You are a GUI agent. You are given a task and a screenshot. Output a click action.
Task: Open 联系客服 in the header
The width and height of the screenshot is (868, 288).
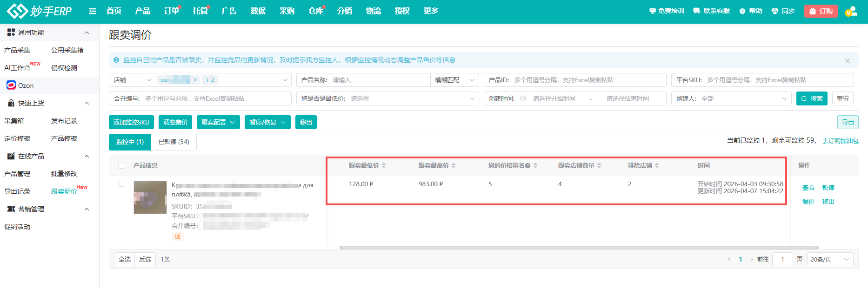pyautogui.click(x=712, y=11)
